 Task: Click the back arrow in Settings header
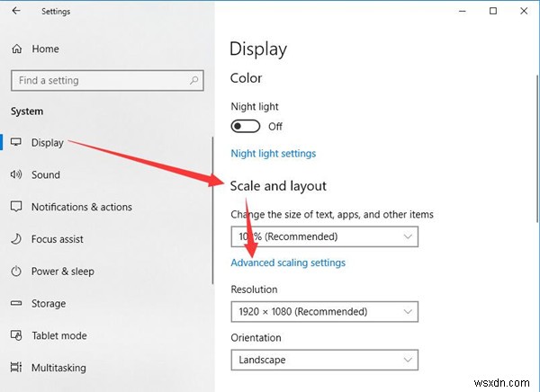click(16, 12)
